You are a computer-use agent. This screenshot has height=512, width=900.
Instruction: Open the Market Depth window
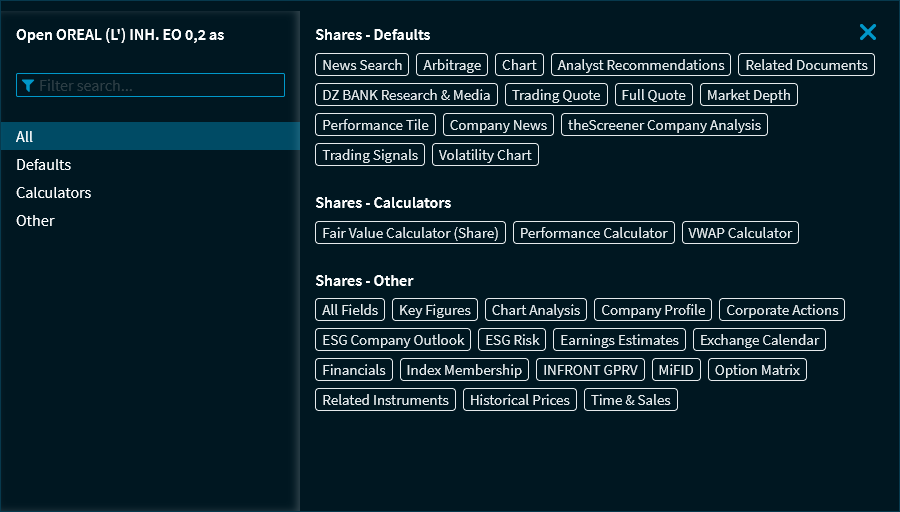tap(748, 95)
